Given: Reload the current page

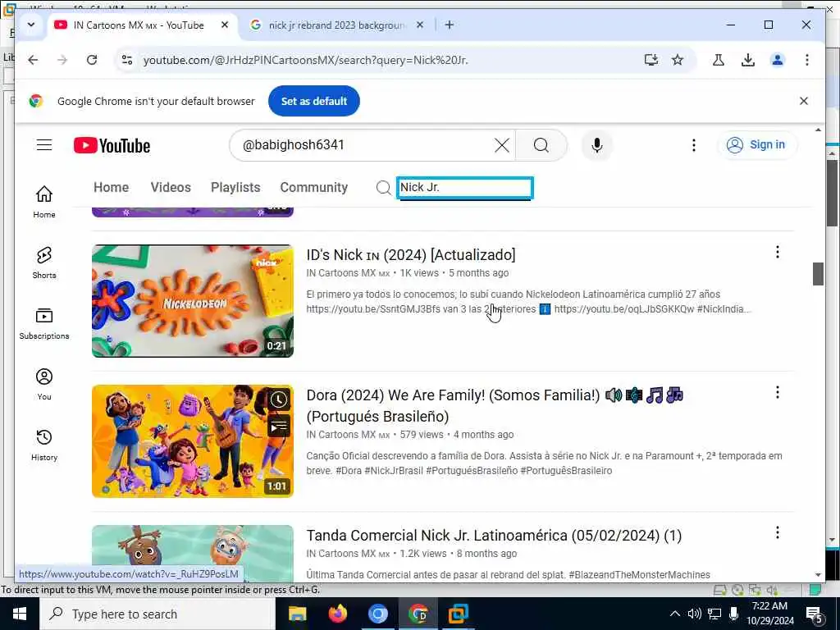Looking at the screenshot, I should click(x=92, y=60).
